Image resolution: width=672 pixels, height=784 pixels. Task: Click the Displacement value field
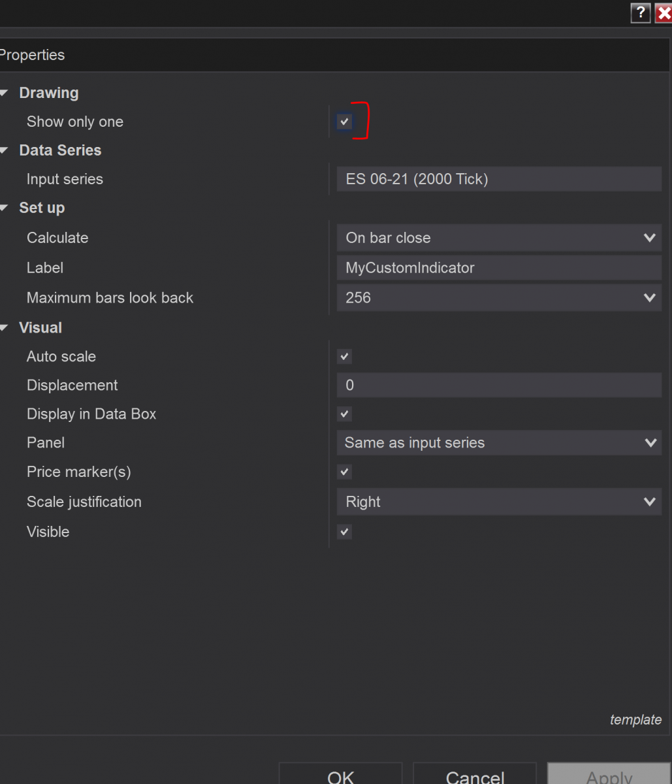499,385
